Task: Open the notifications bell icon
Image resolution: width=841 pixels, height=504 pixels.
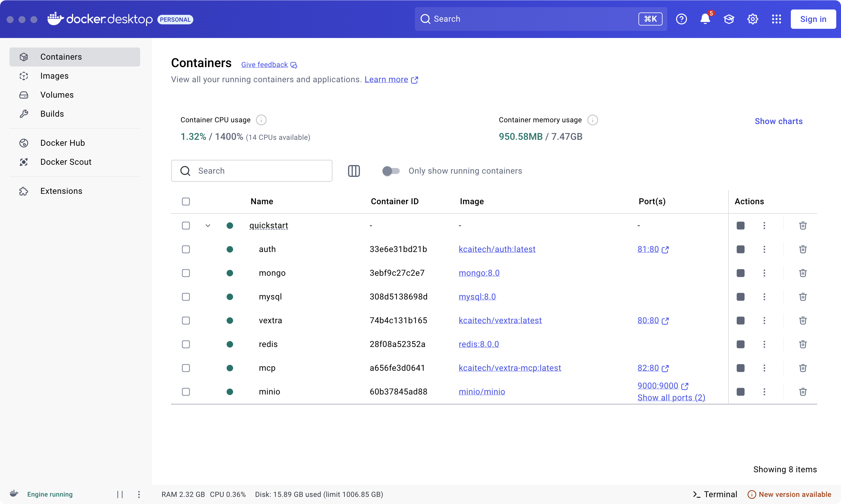Action: (x=705, y=19)
